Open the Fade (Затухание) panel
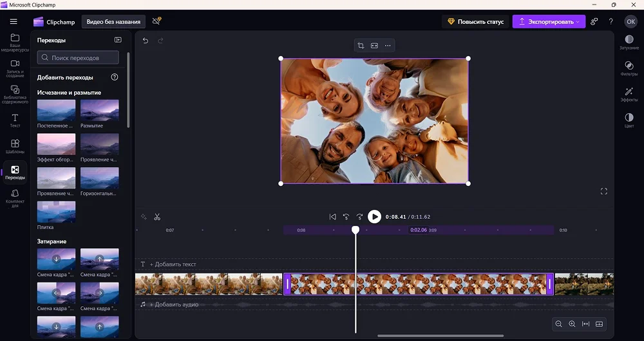Screen dimensions: 644x341 coord(629,42)
